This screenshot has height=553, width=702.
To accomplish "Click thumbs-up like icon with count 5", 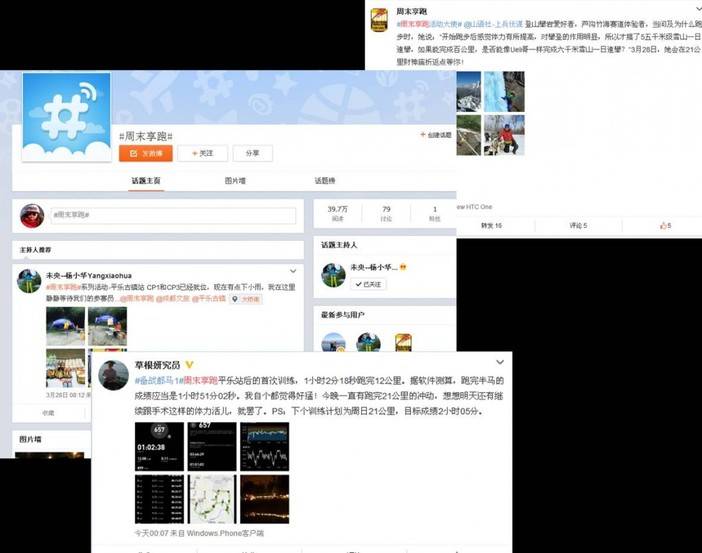I will [x=665, y=226].
